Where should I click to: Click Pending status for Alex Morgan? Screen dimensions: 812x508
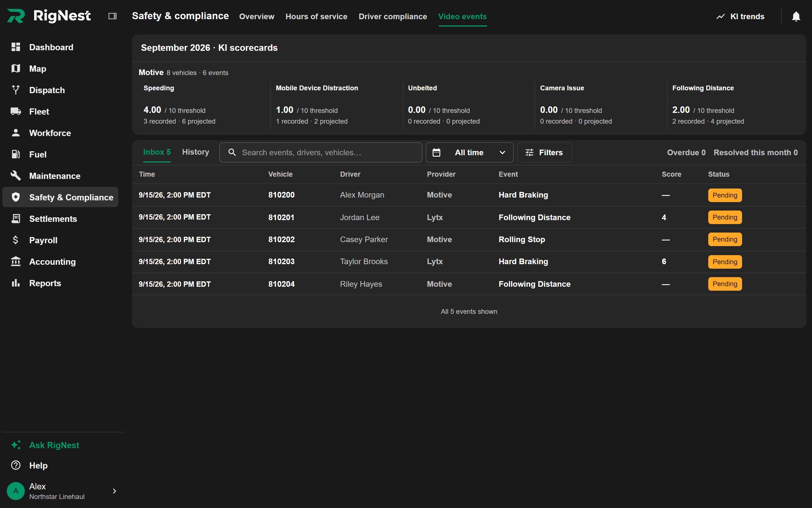(x=725, y=195)
